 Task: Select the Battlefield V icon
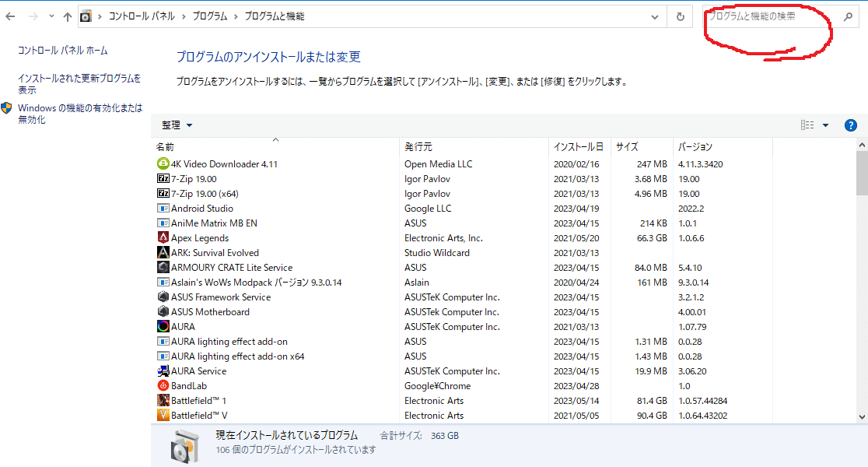[x=163, y=415]
